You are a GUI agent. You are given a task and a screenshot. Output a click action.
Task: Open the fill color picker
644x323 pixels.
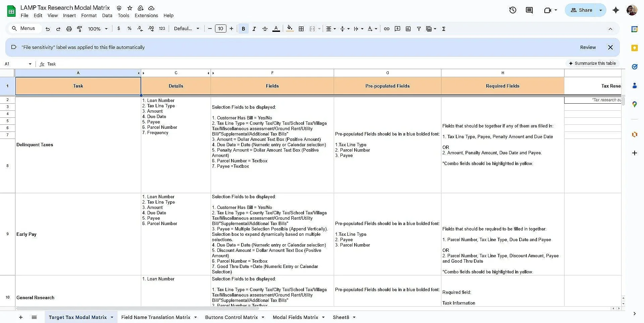(290, 29)
